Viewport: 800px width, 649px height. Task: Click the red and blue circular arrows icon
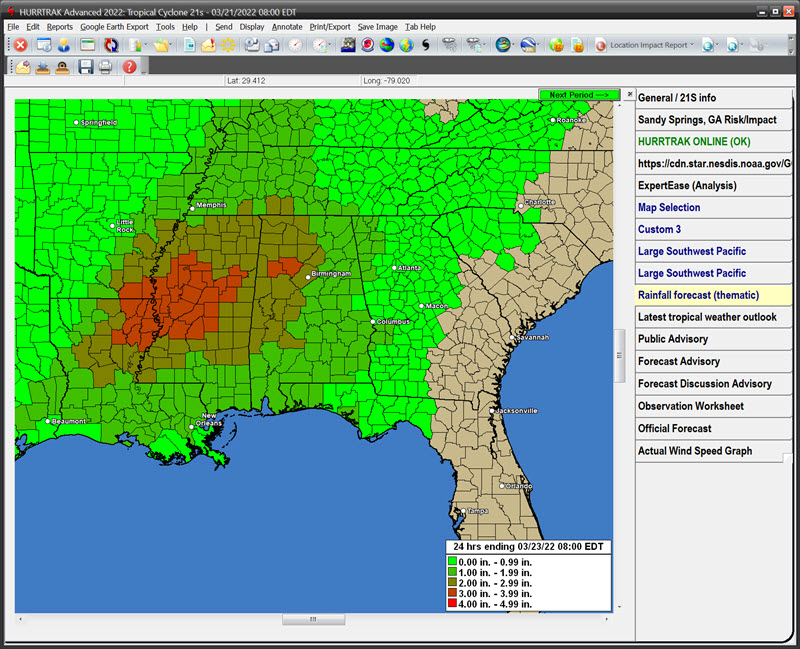point(111,45)
